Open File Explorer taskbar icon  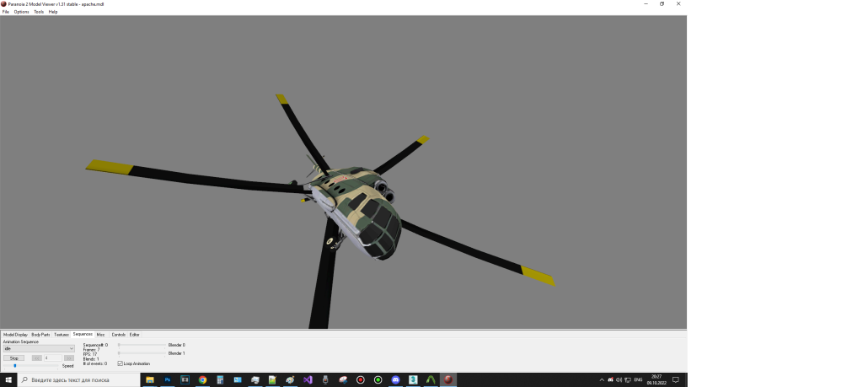[x=150, y=380]
